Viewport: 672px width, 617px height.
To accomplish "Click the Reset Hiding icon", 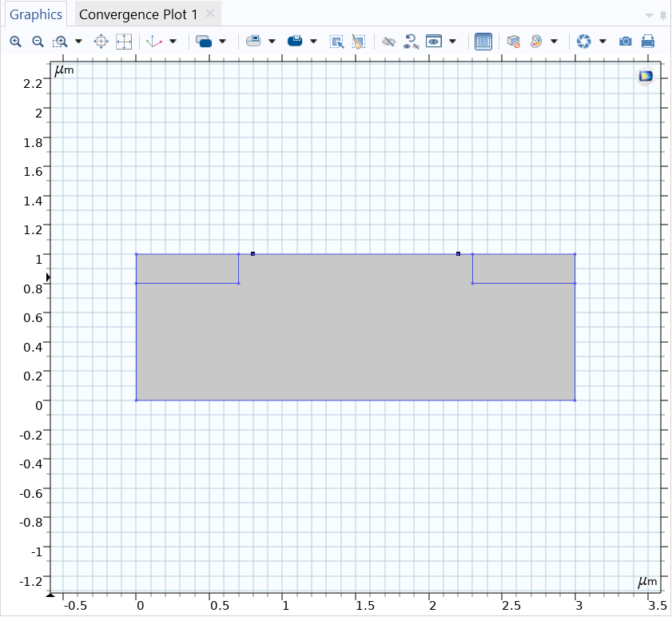I will click(411, 42).
